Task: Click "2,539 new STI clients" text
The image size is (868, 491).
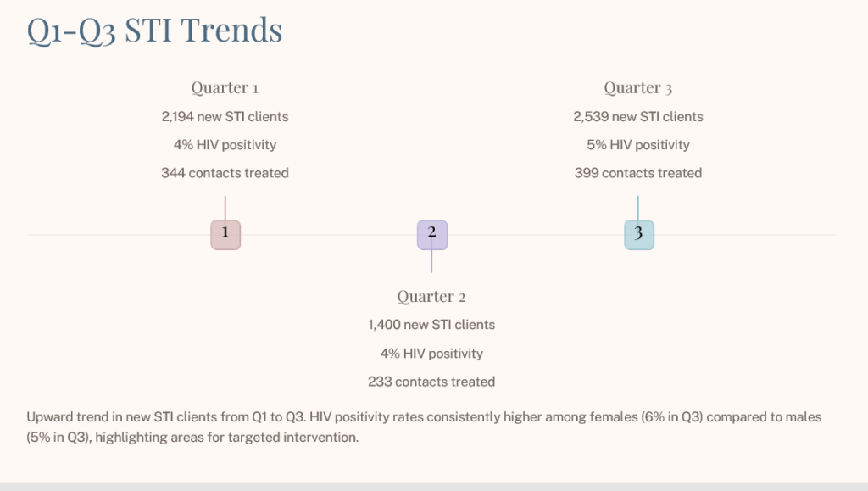Action: tap(638, 116)
